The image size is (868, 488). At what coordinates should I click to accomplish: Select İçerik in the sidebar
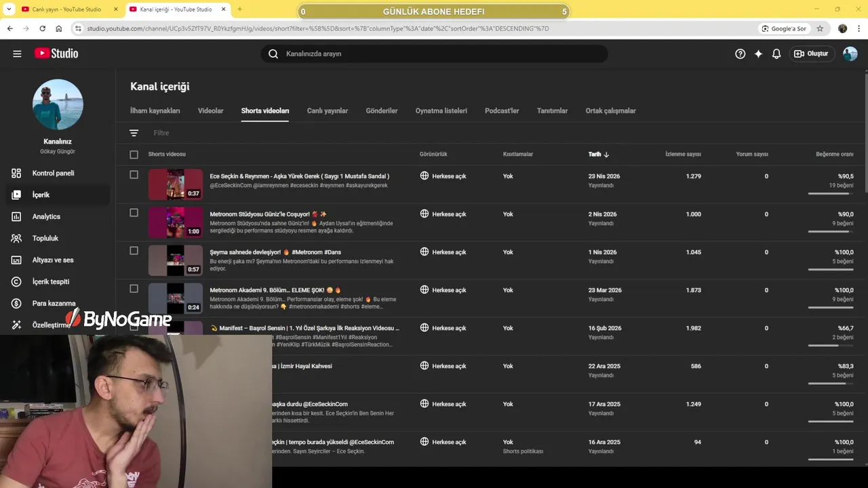tap(58, 195)
